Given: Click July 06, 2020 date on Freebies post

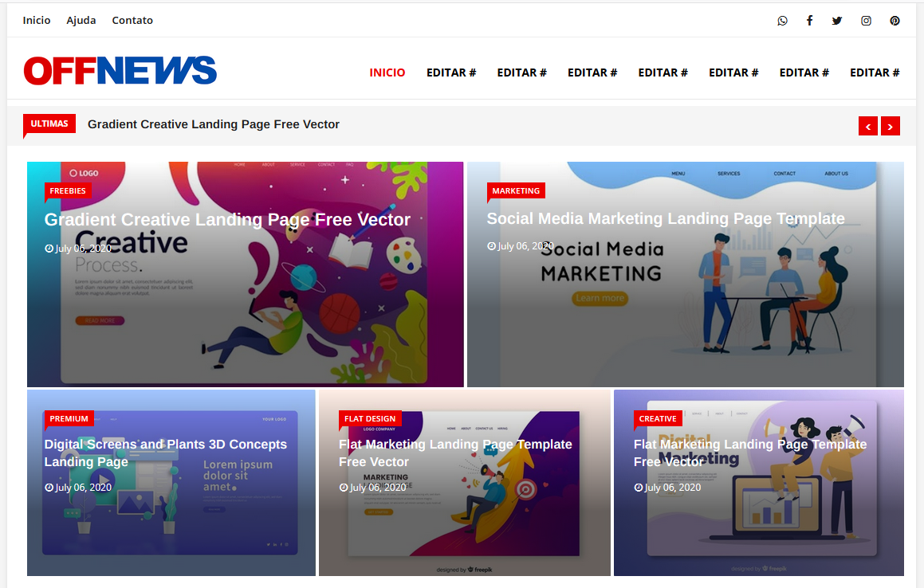Looking at the screenshot, I should pyautogui.click(x=78, y=249).
